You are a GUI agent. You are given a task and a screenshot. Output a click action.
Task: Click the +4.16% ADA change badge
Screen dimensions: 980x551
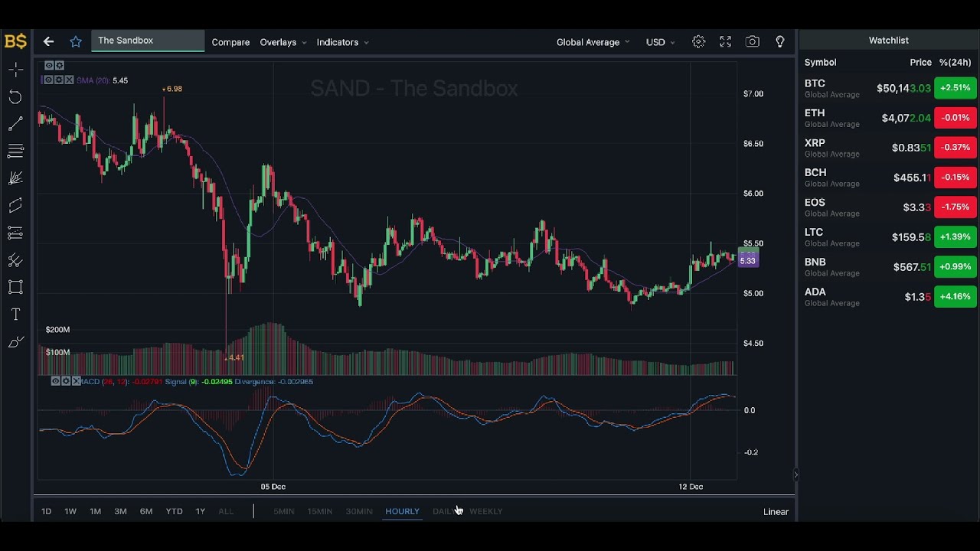click(x=955, y=296)
